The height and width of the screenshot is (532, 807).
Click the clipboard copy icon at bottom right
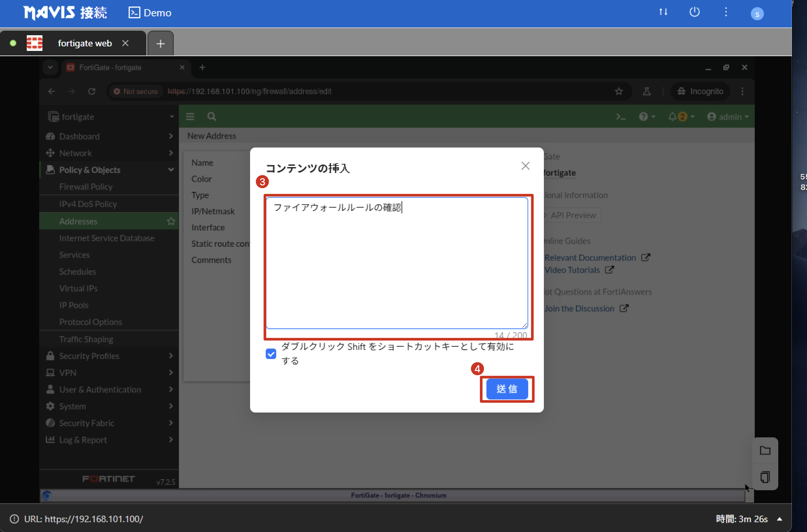(765, 477)
